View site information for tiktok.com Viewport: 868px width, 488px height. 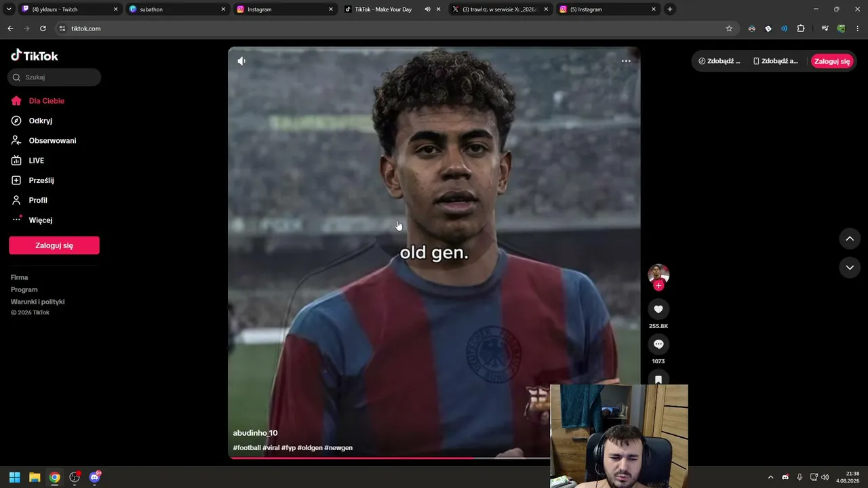(62, 28)
